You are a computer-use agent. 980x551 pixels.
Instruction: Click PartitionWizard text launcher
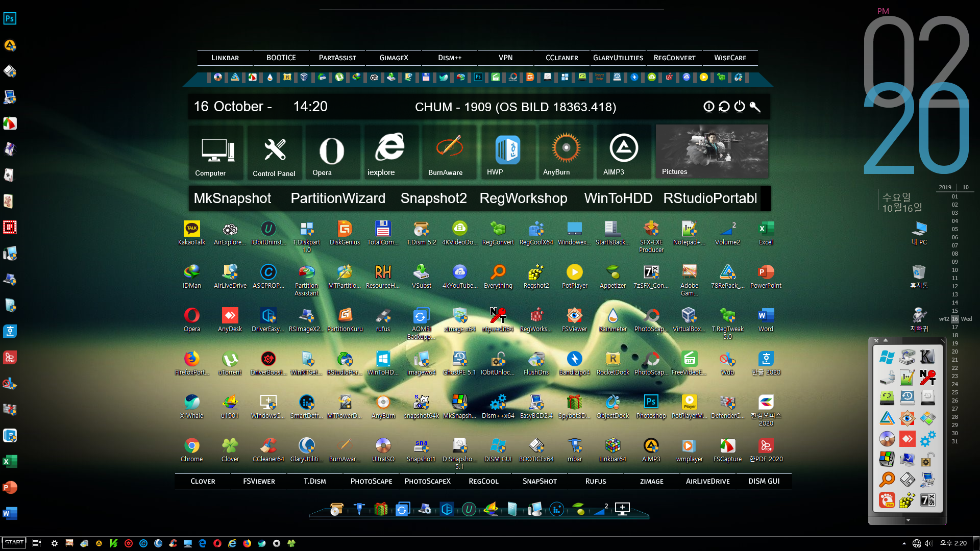pyautogui.click(x=338, y=198)
